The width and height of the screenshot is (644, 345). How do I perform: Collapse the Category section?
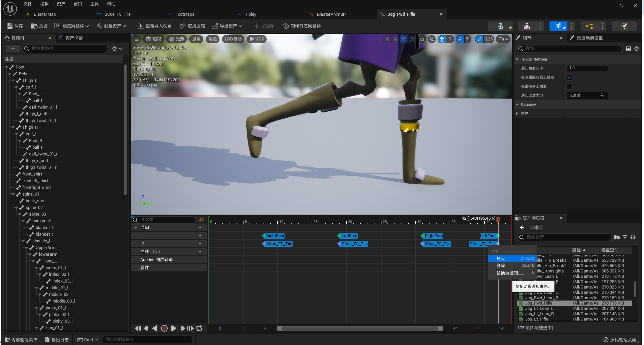point(517,105)
